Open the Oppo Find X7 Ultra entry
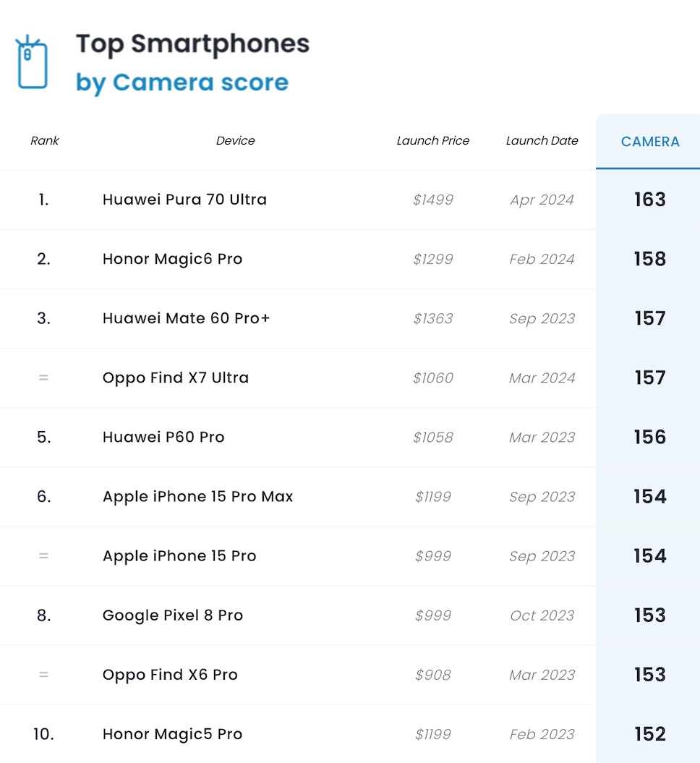The image size is (700, 763). [x=176, y=378]
